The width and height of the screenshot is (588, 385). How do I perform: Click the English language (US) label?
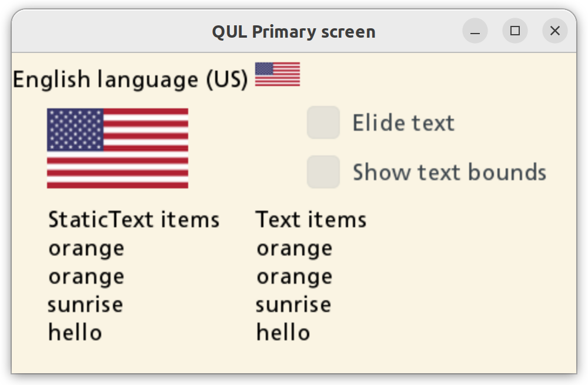coord(130,79)
